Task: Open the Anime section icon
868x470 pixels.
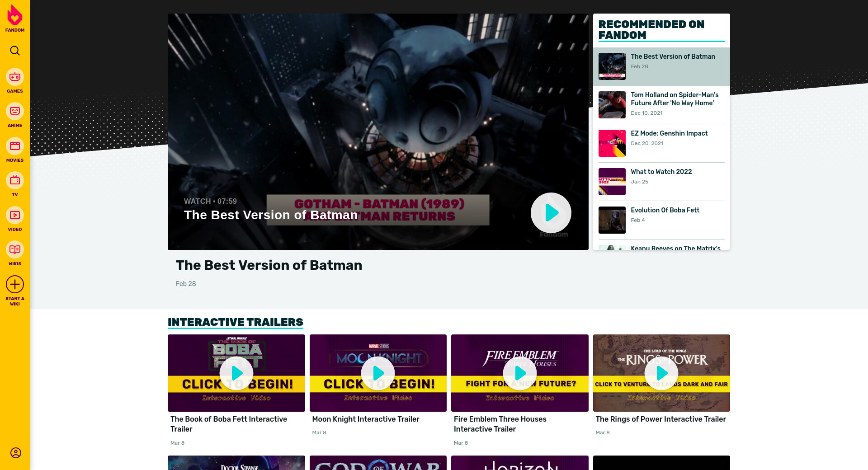Action: click(x=15, y=111)
